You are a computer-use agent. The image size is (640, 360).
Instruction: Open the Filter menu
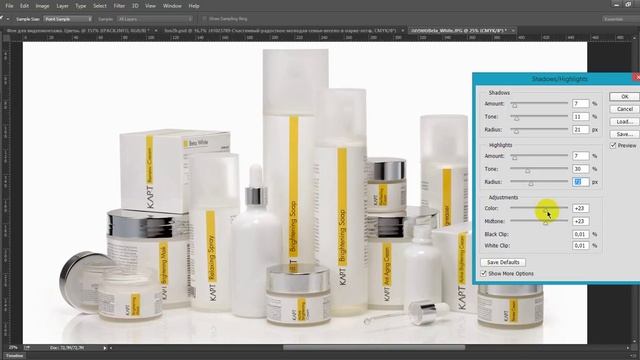[119, 6]
